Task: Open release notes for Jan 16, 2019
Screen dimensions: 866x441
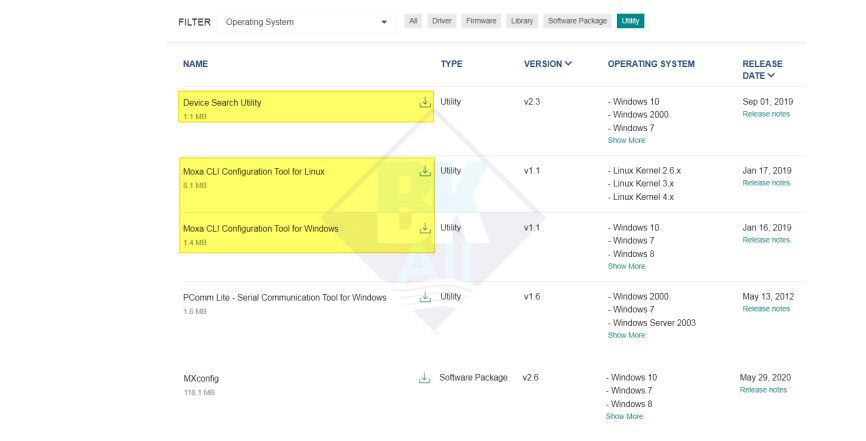Action: click(x=766, y=240)
